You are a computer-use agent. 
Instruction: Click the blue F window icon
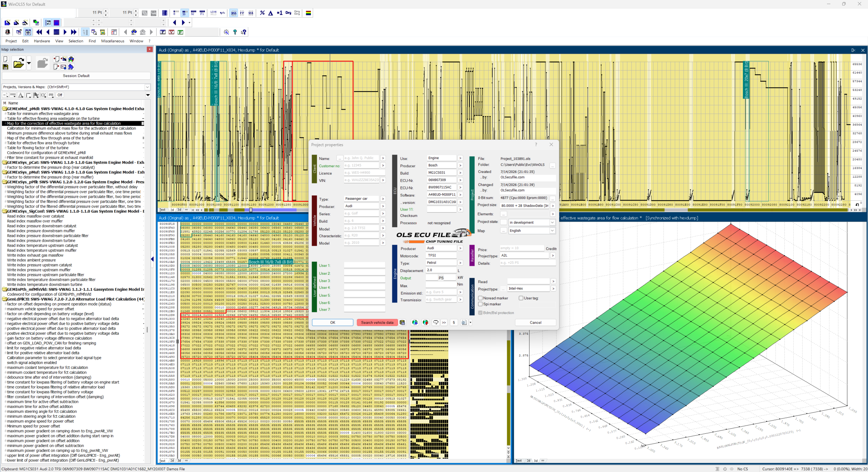(x=163, y=32)
